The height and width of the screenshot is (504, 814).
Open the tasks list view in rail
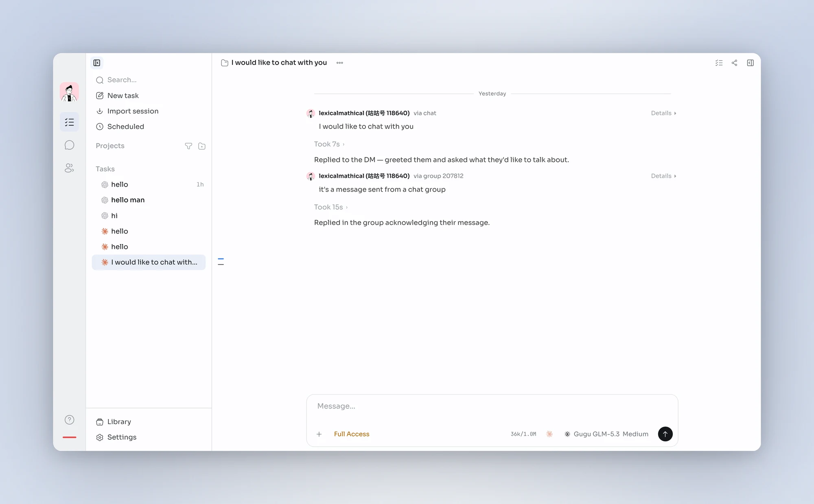pos(69,122)
